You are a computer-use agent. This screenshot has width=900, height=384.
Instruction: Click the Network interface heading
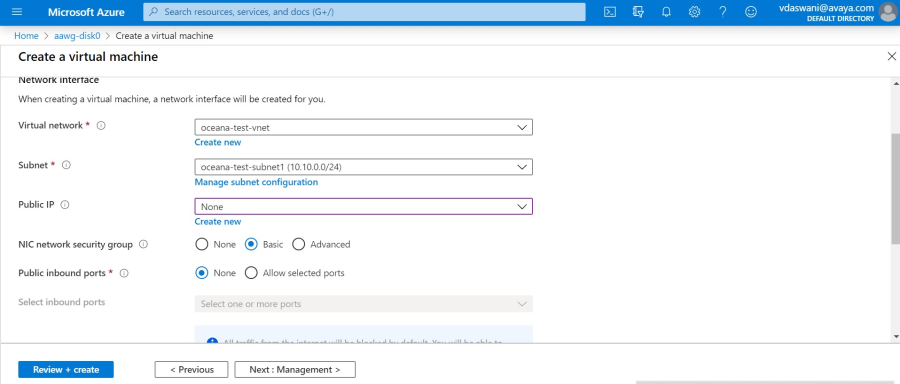(59, 80)
